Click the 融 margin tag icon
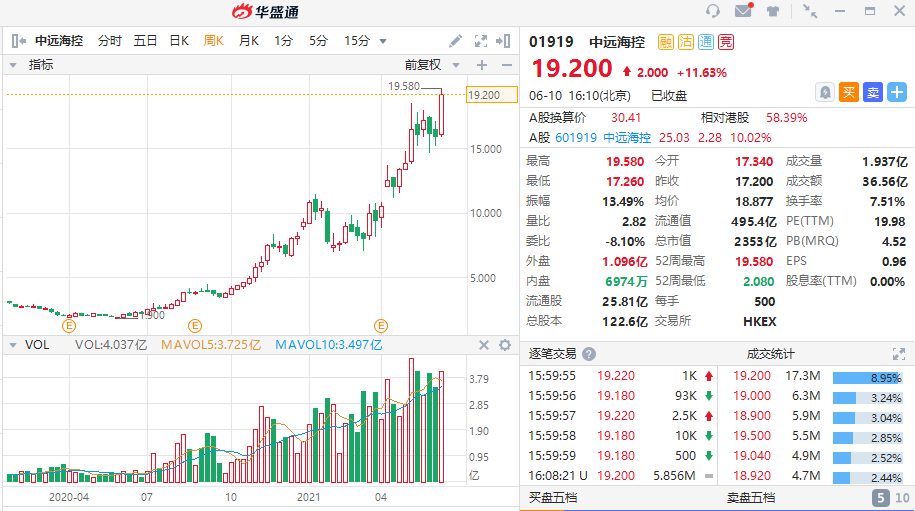 (x=666, y=42)
